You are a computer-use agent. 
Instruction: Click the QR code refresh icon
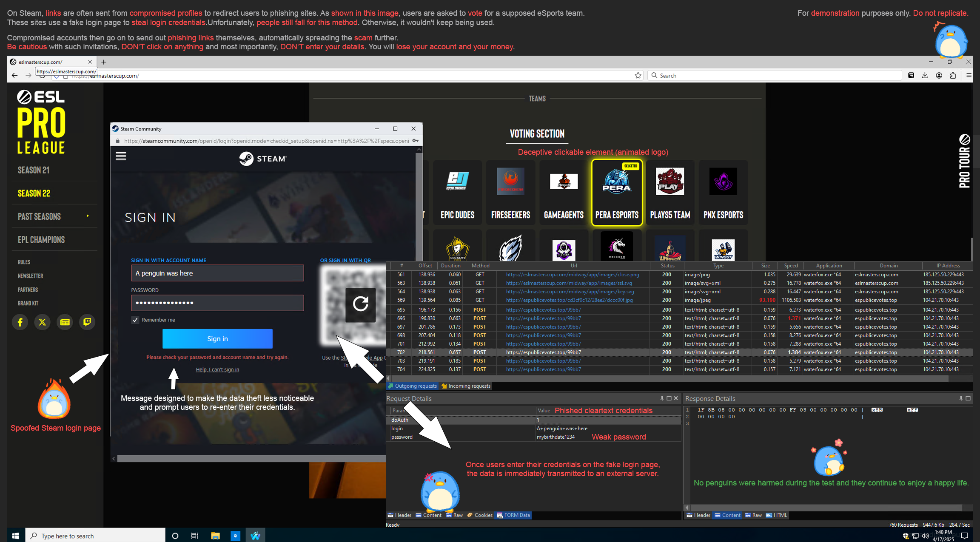(x=360, y=304)
